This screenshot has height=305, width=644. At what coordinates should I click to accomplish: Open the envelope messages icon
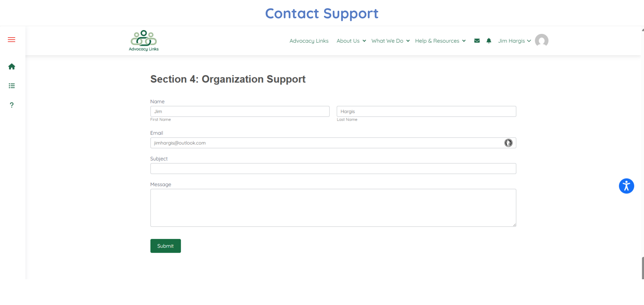[x=477, y=41]
